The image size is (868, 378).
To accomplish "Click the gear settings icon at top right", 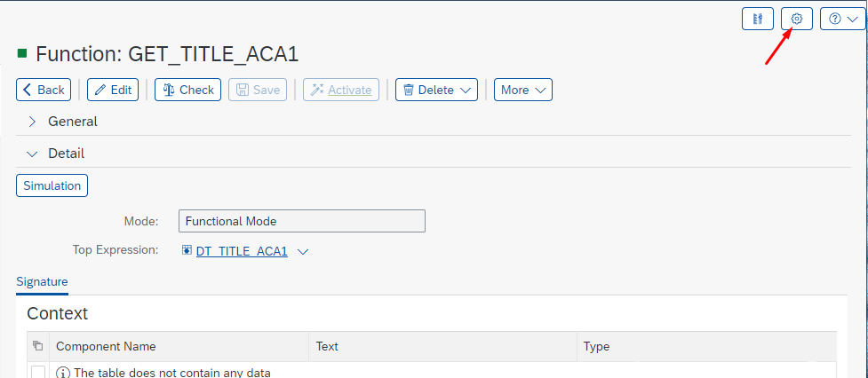I will [x=797, y=19].
